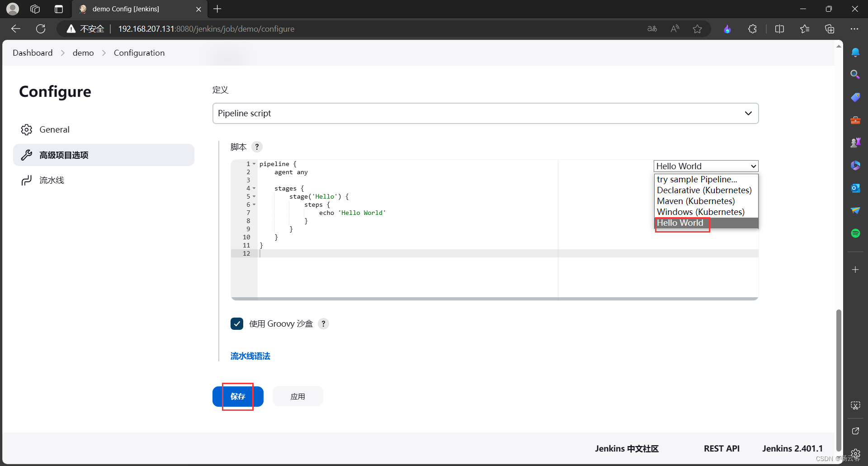The height and width of the screenshot is (466, 868).
Task: Click the read aloud icon
Action: (675, 29)
